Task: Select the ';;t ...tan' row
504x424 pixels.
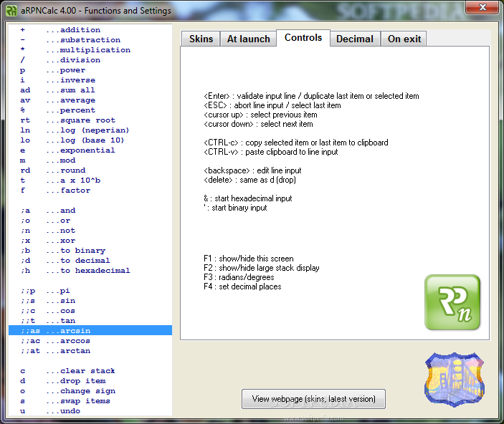Action: click(x=90, y=321)
